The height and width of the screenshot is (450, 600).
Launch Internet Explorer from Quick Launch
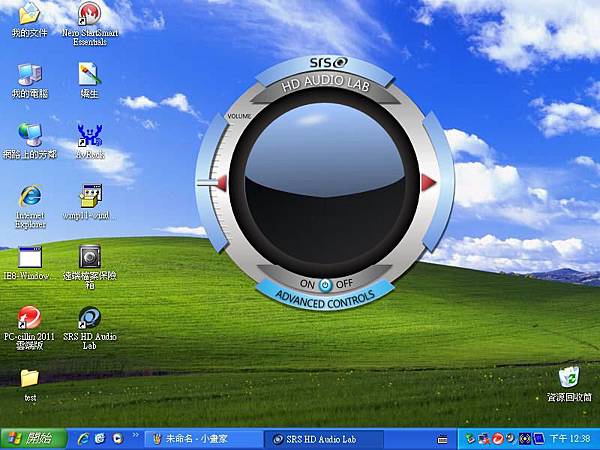[x=83, y=439]
